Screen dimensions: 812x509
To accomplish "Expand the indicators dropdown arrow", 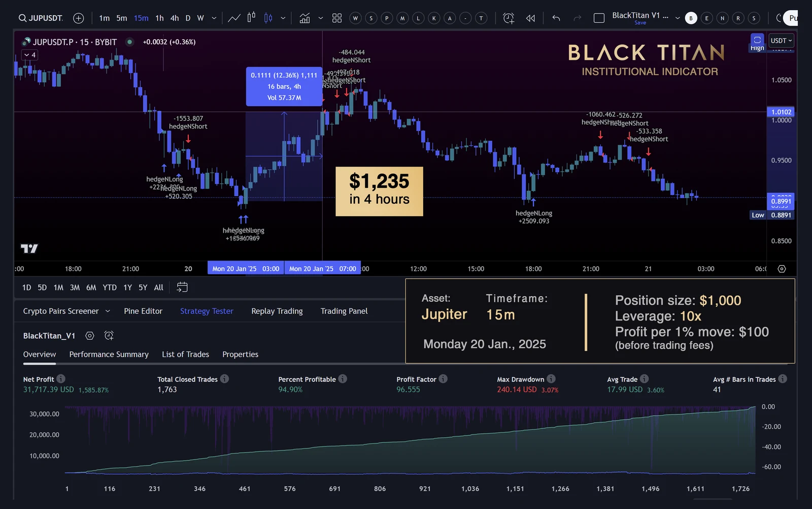I will click(x=321, y=18).
